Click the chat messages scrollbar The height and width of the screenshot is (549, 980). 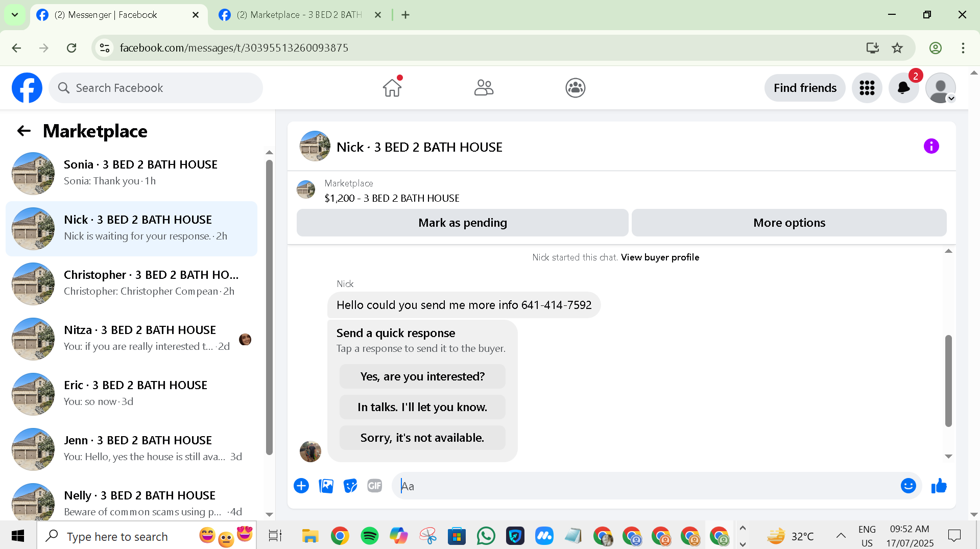coord(948,380)
